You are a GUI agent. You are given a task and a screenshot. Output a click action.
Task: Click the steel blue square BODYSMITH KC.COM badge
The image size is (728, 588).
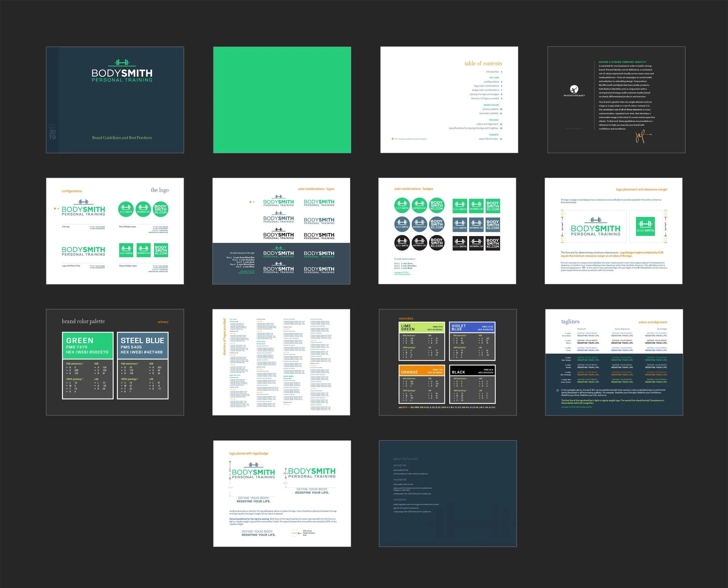pyautogui.click(x=493, y=224)
